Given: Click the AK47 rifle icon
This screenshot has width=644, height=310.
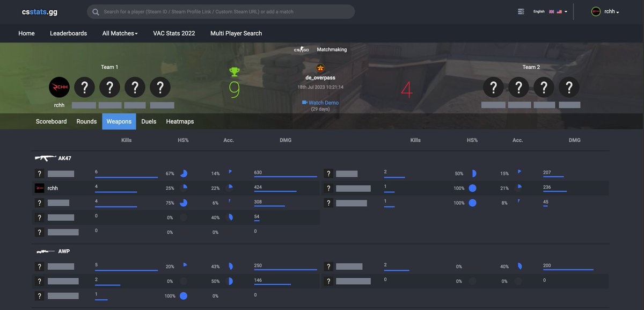Looking at the screenshot, I should [46, 158].
